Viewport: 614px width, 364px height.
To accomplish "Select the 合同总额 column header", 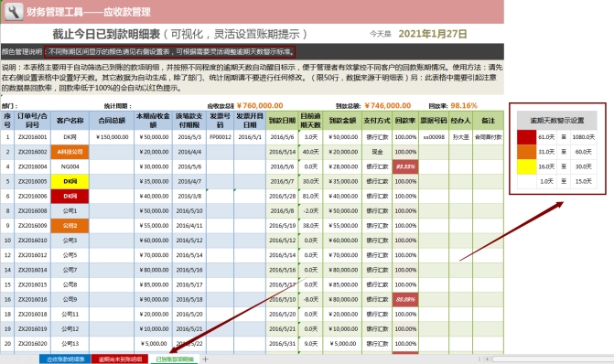I will point(112,121).
